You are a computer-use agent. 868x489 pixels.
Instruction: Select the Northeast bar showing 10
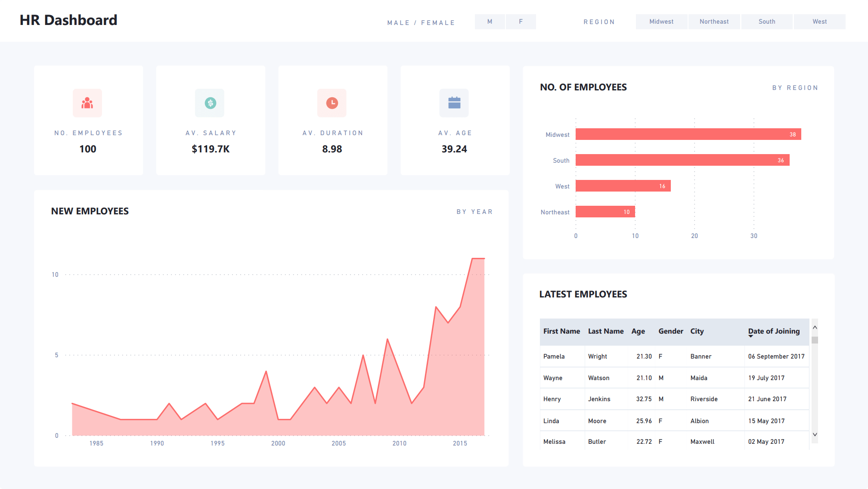pos(605,212)
